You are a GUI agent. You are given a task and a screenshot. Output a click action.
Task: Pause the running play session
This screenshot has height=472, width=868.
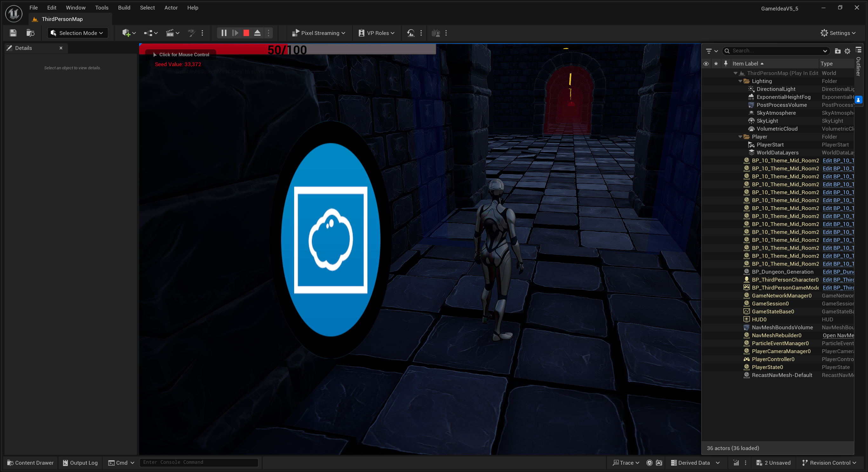click(224, 33)
